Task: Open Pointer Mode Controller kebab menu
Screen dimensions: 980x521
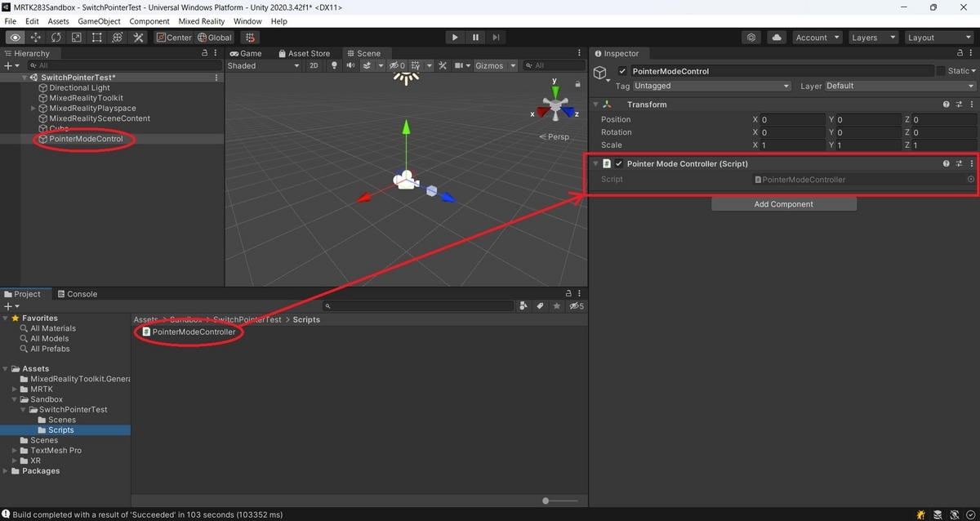Action: click(971, 163)
